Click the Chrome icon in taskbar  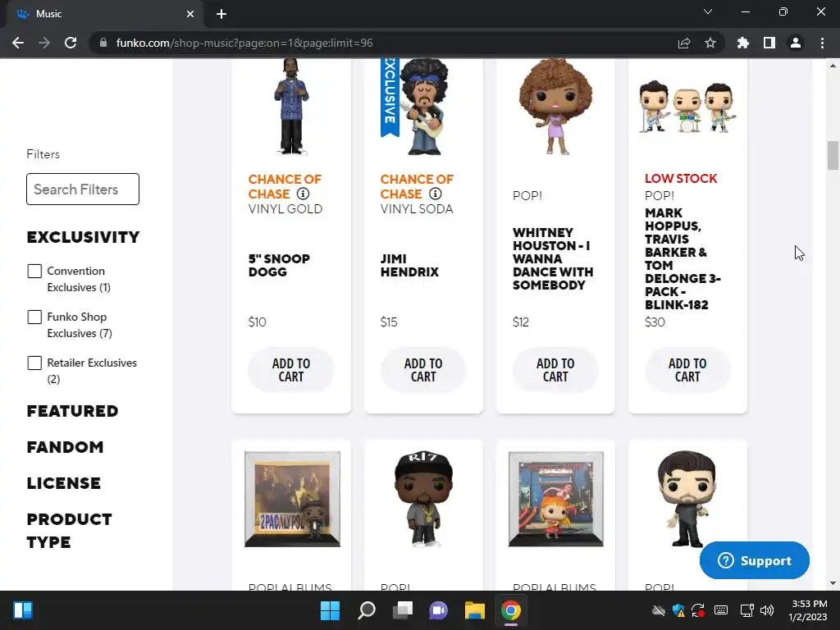pyautogui.click(x=510, y=610)
